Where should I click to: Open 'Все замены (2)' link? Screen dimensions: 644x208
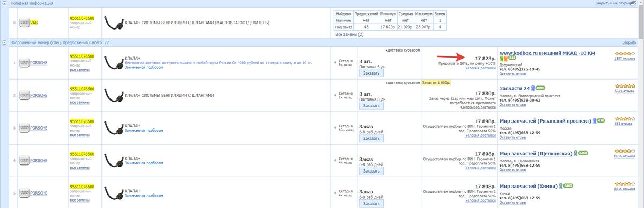click(349, 34)
